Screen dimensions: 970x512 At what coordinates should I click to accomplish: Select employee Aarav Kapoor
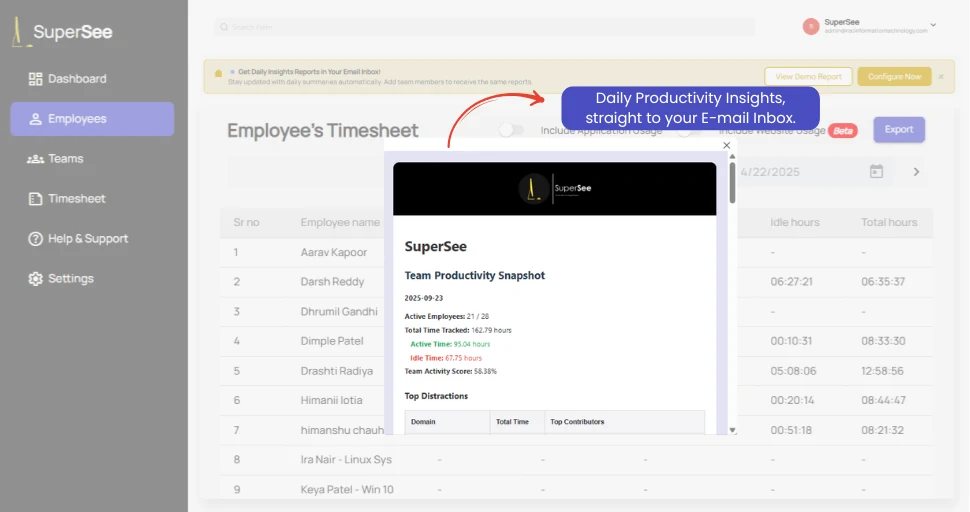[333, 252]
